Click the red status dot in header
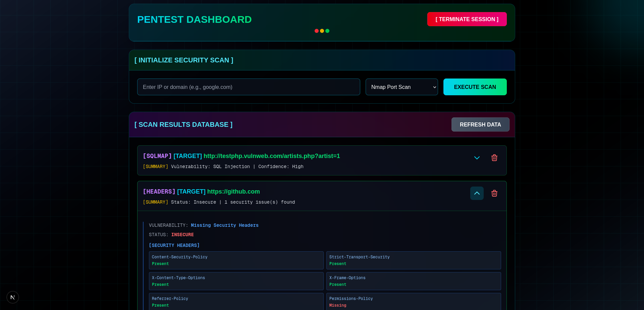644x310 pixels. pos(316,31)
